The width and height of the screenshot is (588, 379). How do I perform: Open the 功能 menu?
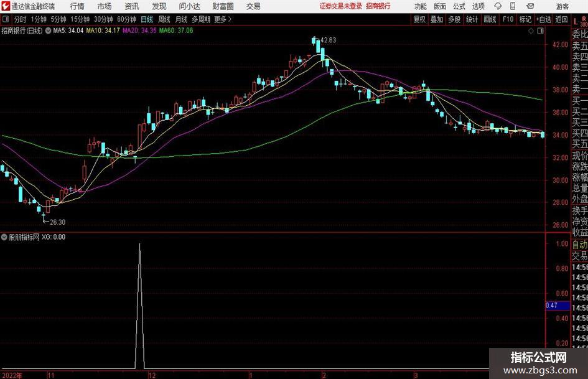421,6
